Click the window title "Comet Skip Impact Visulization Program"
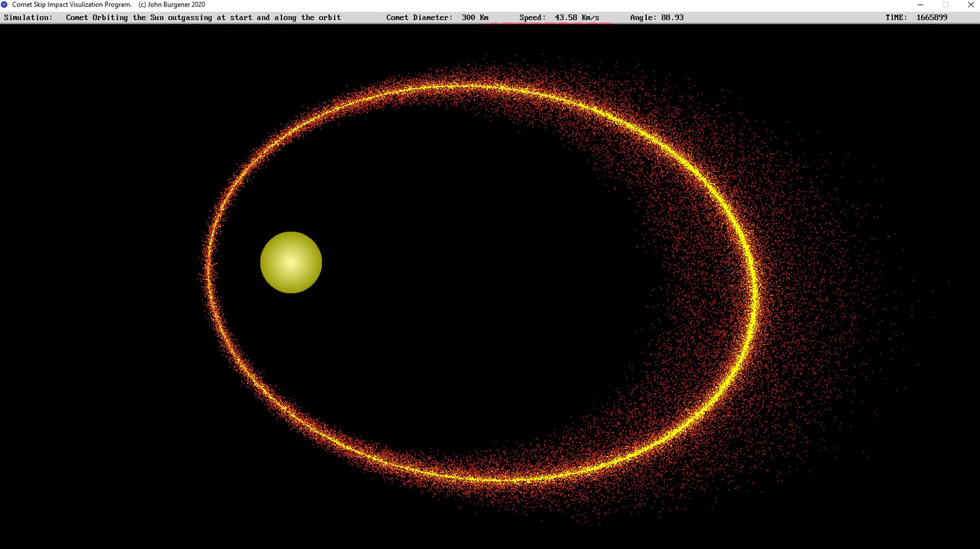This screenshot has height=549, width=980. click(x=71, y=5)
